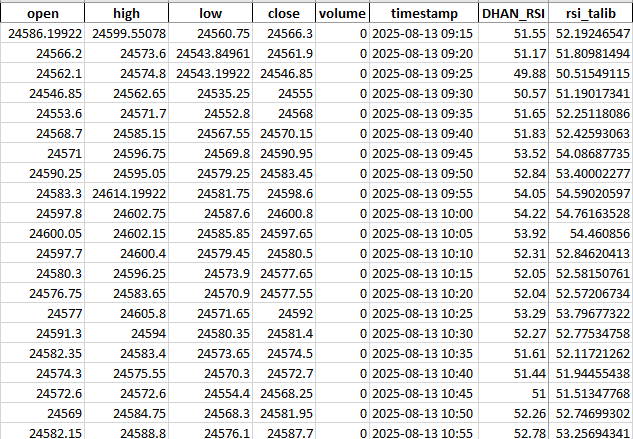This screenshot has height=439, width=633.
Task: Select timestamp cell 2025-08-13 09:15
Action: [x=424, y=33]
